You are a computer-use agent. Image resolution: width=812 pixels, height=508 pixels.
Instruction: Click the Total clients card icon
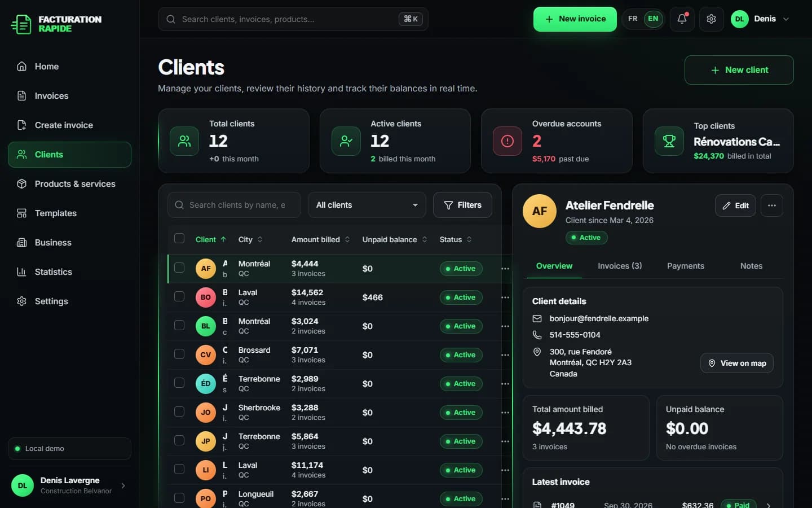coord(184,141)
